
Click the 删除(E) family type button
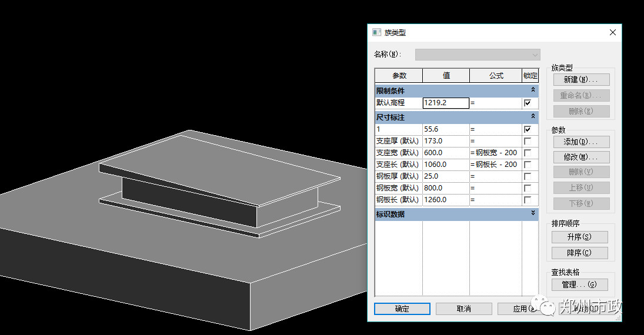click(x=581, y=111)
